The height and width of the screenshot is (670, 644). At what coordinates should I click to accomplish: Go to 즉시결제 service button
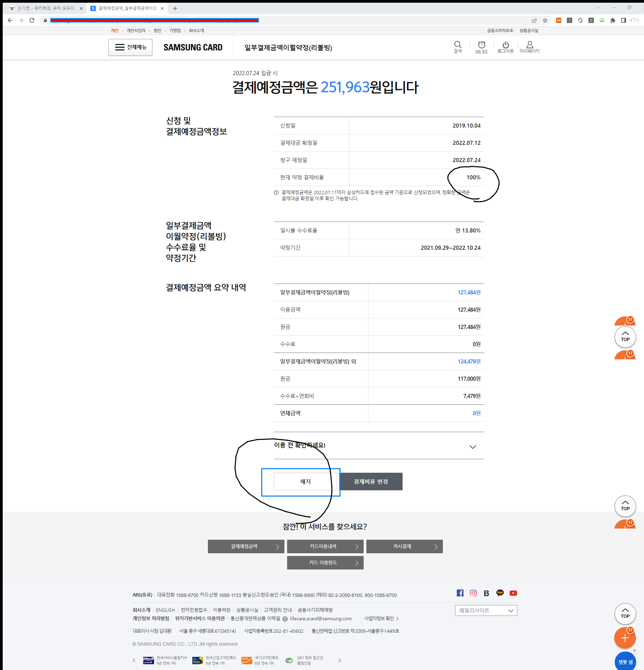[404, 546]
